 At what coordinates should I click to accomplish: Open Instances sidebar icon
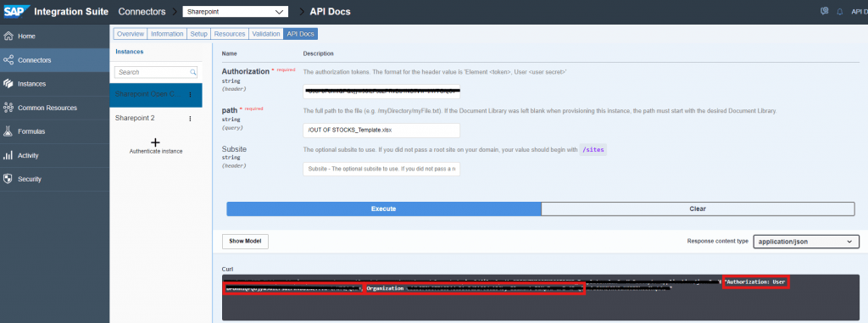(8, 84)
